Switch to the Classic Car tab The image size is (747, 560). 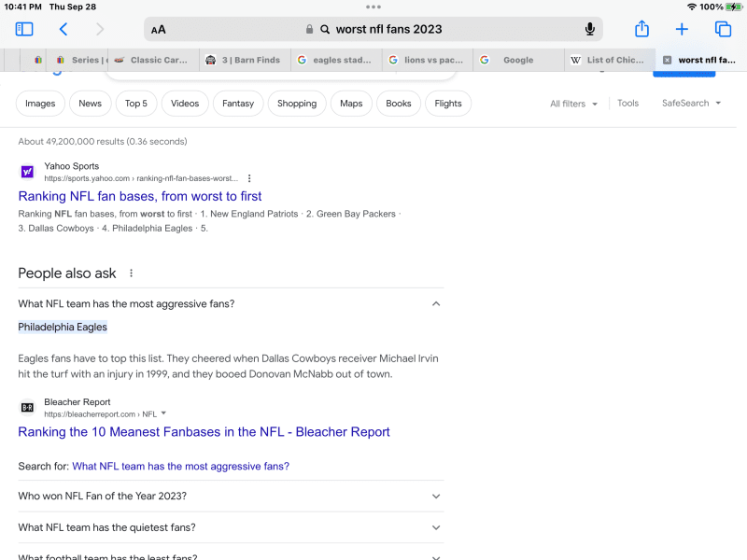pos(153,60)
